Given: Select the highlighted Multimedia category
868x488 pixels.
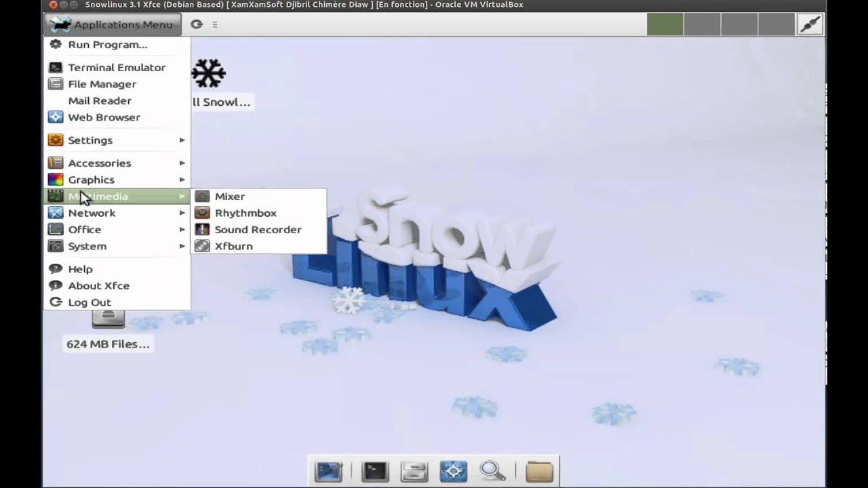Looking at the screenshot, I should (x=117, y=197).
